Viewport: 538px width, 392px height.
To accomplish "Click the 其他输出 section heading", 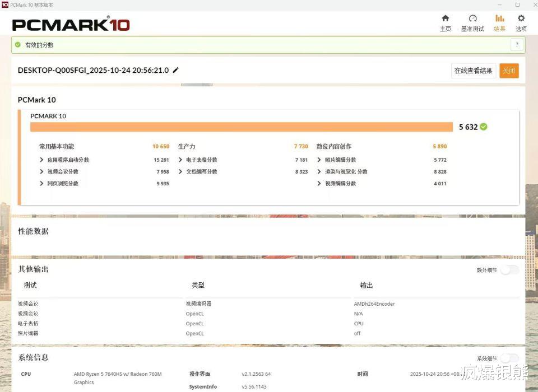I will tap(33, 269).
